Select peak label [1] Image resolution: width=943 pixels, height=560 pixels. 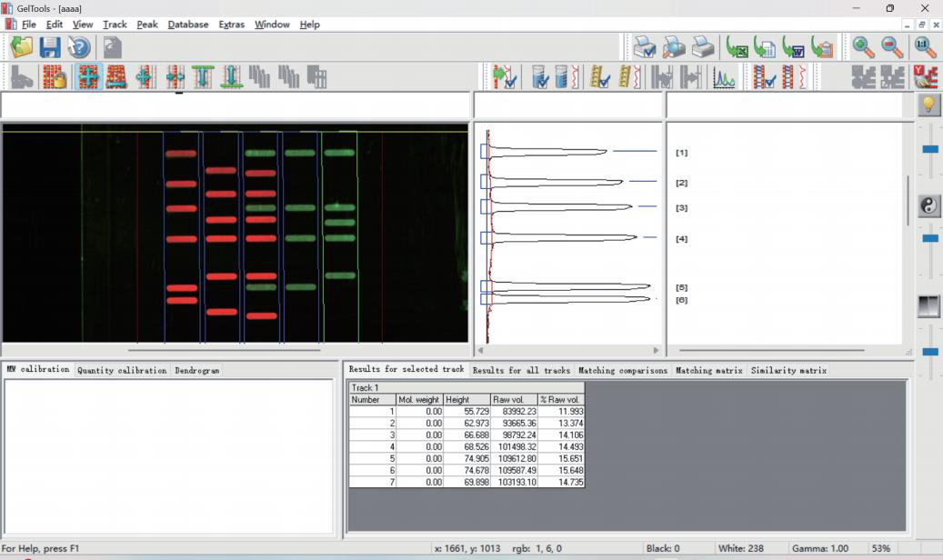681,153
